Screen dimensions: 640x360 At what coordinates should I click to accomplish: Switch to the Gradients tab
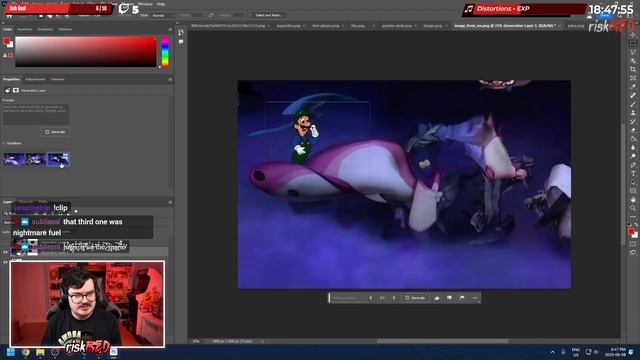(x=45, y=29)
